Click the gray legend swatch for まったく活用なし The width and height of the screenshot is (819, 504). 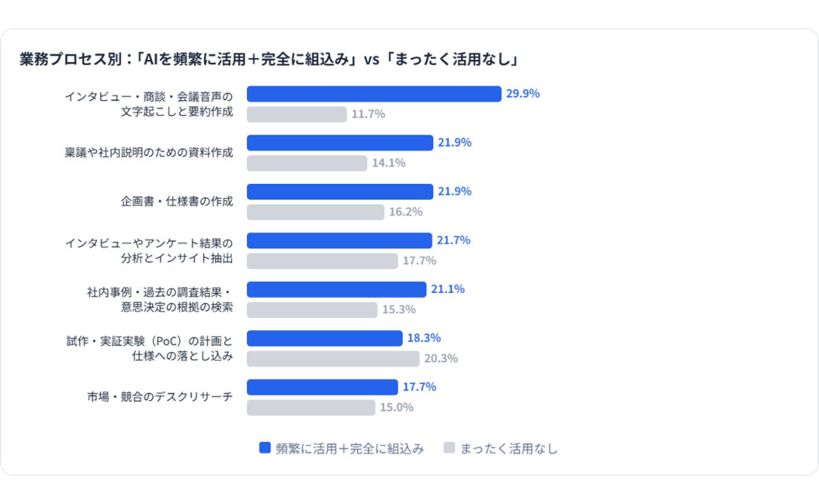449,448
